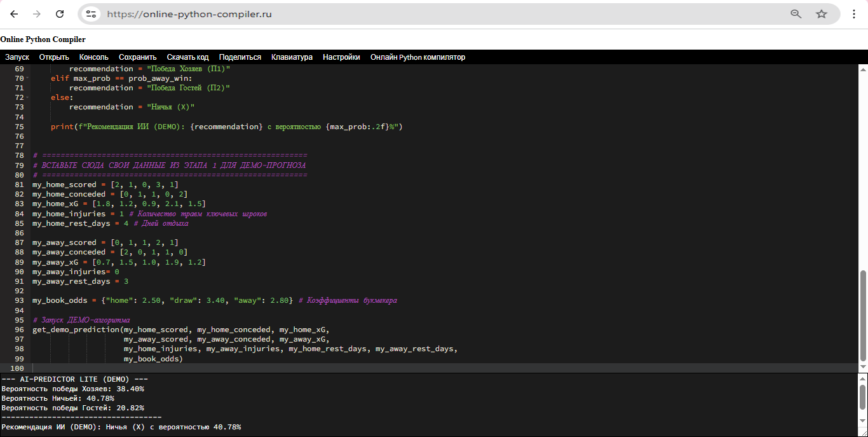Save the code via Сохранить
Viewport: 868px width, 437px height.
(137, 57)
